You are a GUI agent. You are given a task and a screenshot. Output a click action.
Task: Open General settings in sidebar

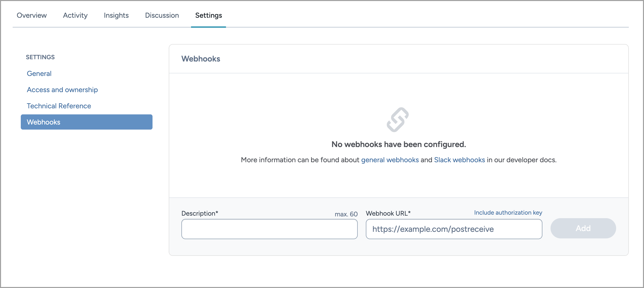pyautogui.click(x=39, y=73)
